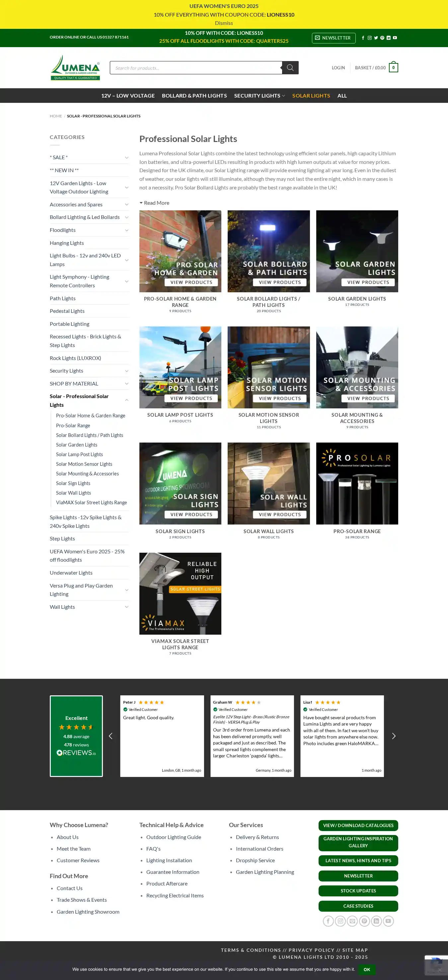
Task: Open the Security Lights menu dropdown
Action: (x=259, y=96)
